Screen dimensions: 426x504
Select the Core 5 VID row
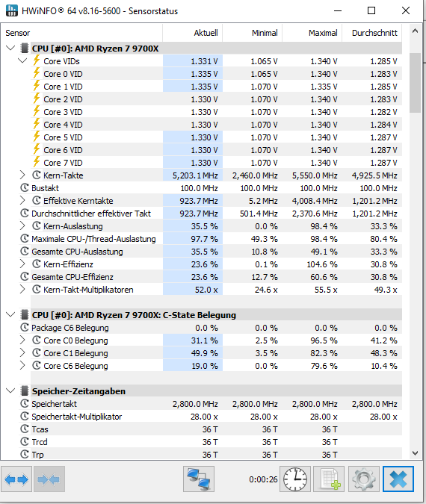tap(216, 137)
